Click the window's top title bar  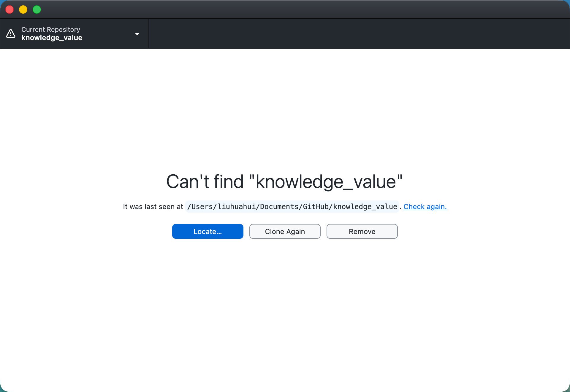tap(285, 10)
